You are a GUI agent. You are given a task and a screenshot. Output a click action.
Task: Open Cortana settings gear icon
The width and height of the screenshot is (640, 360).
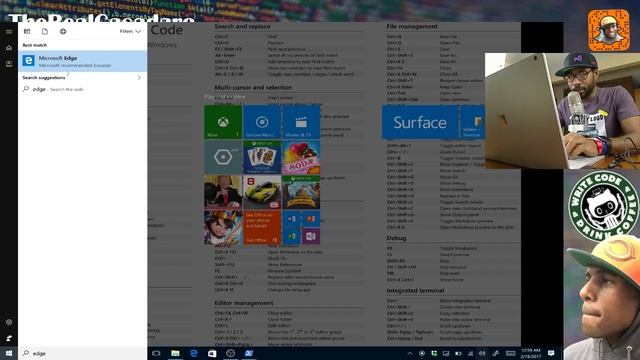(9, 322)
